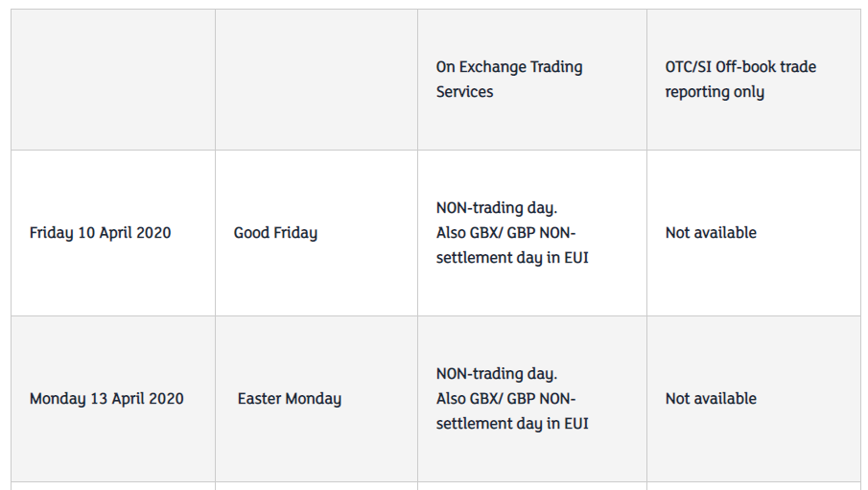The height and width of the screenshot is (490, 868).
Task: Click 'Not available' in Easter Monday row
Action: 711,399
